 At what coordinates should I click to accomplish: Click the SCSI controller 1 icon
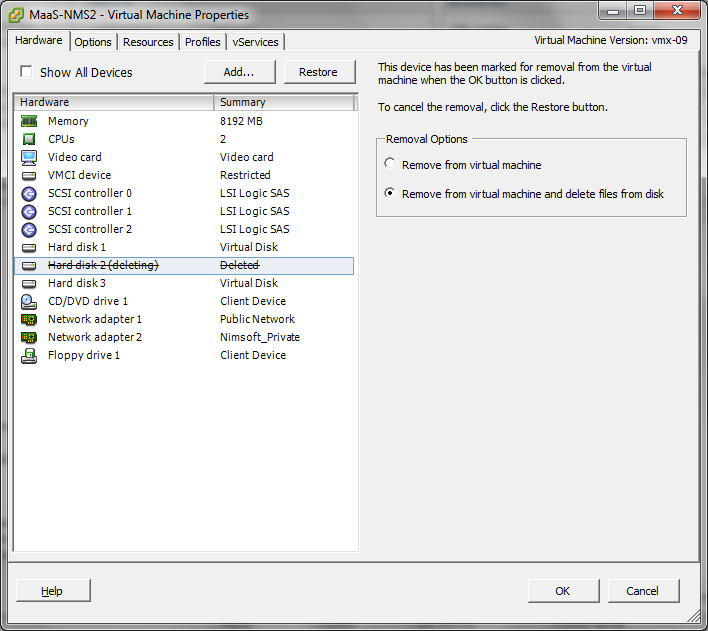pos(29,211)
